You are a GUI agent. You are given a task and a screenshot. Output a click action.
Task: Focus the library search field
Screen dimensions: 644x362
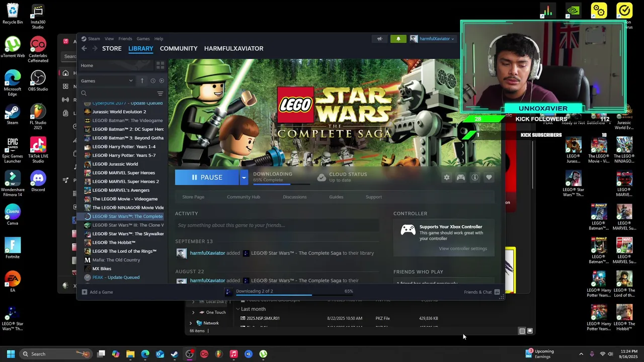(121, 94)
